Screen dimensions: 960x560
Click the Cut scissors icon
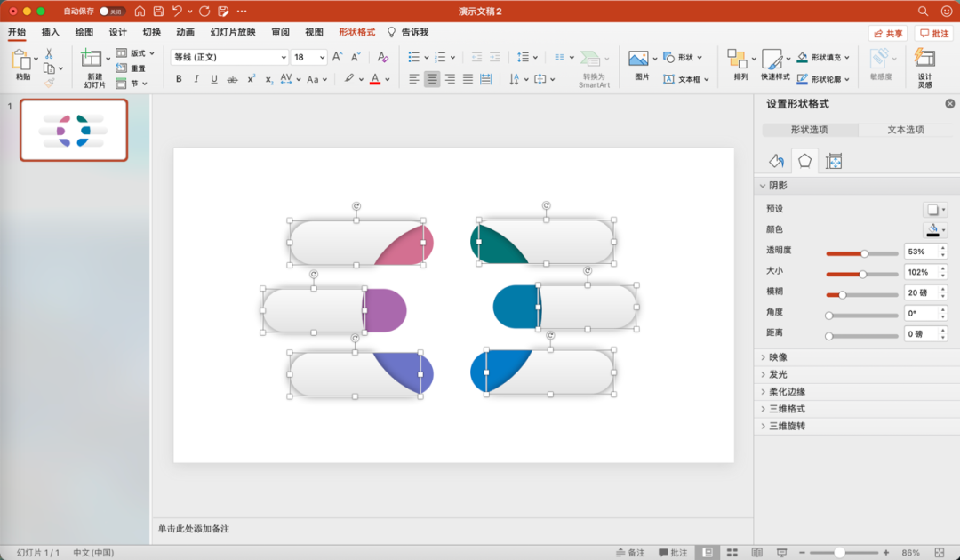tap(49, 53)
